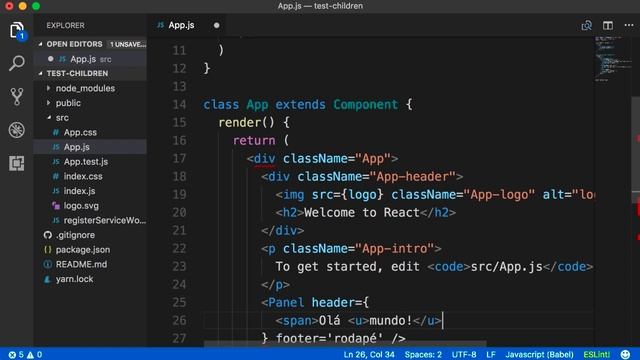Change end of line sequence LF
This screenshot has width=640, height=360.
point(491,355)
